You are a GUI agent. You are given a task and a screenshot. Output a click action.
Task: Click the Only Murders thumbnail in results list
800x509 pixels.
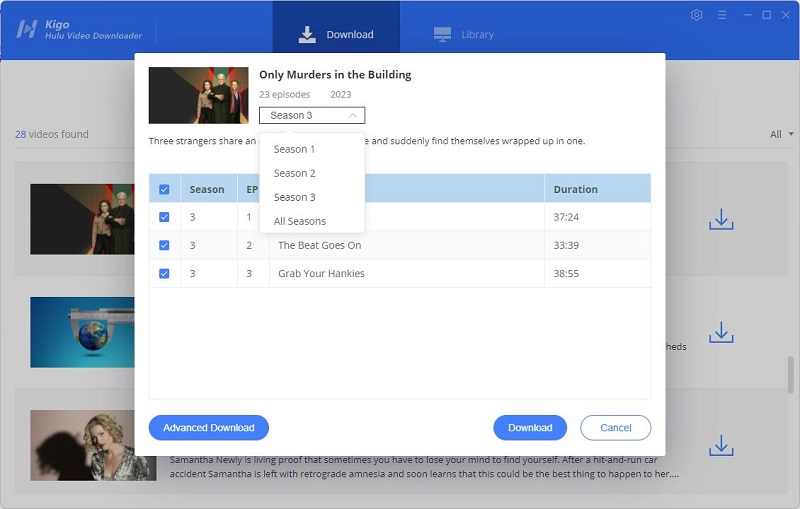pyautogui.click(x=82, y=219)
